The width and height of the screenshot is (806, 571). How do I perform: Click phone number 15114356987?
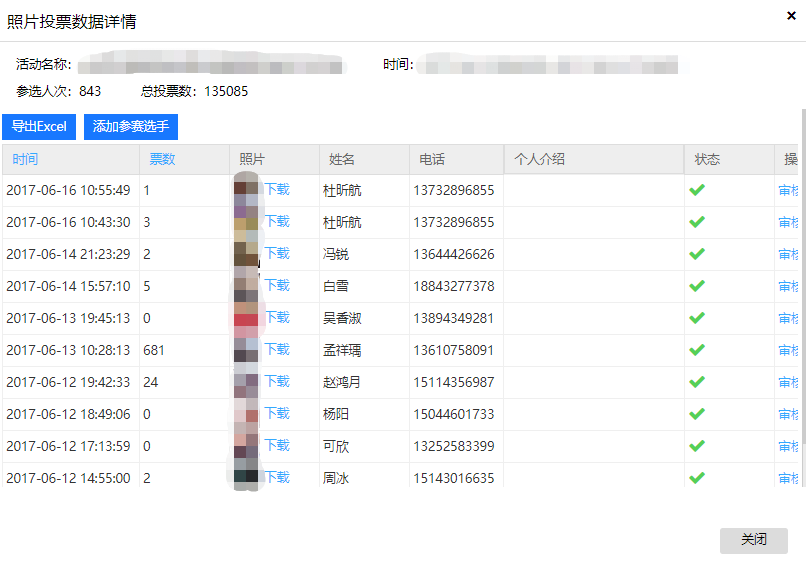454,382
